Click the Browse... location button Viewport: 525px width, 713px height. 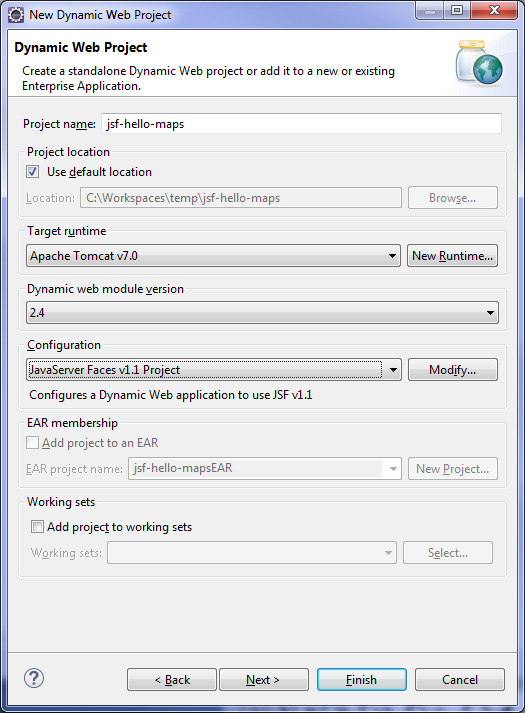coord(453,198)
